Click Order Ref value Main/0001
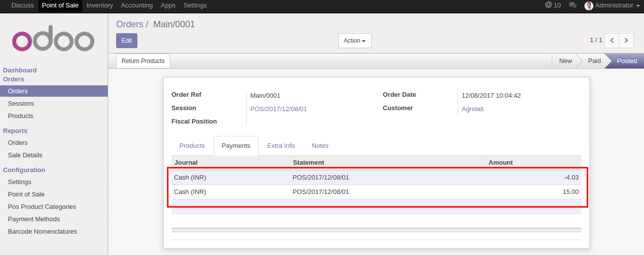The width and height of the screenshot is (644, 255). pyautogui.click(x=265, y=96)
